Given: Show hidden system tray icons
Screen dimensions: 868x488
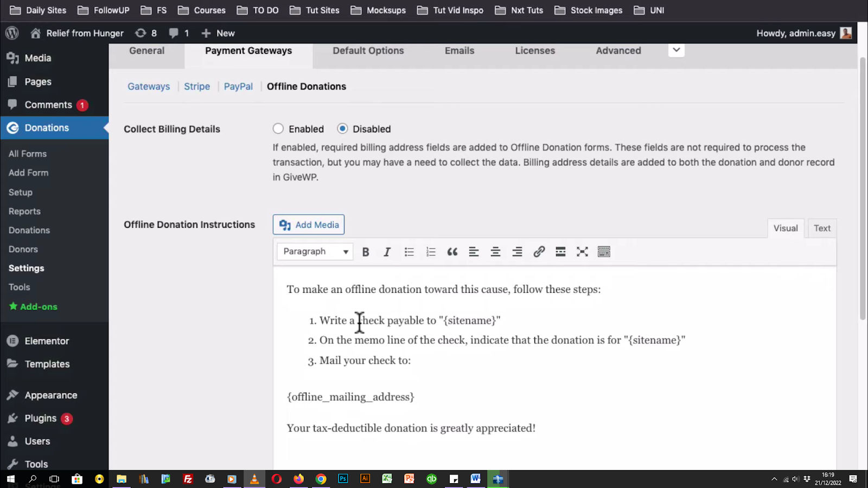Looking at the screenshot, I should tap(774, 479).
